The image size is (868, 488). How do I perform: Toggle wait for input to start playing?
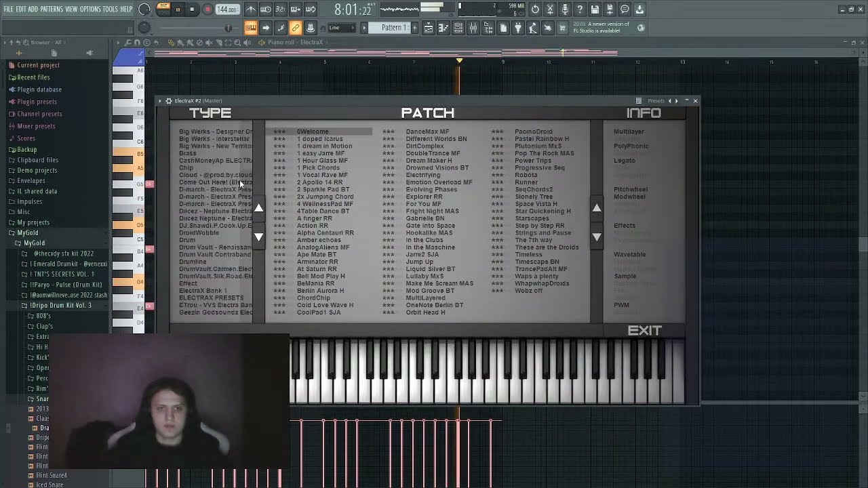tap(266, 9)
